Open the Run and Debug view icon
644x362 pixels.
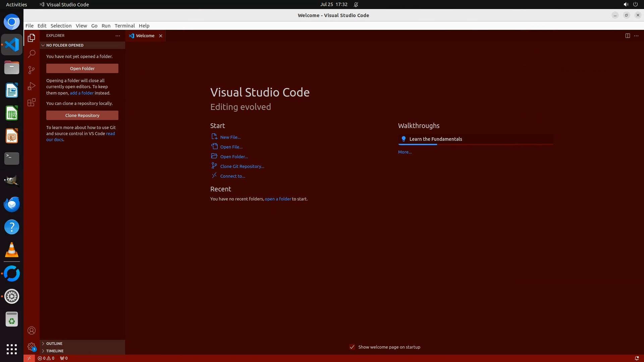(32, 86)
